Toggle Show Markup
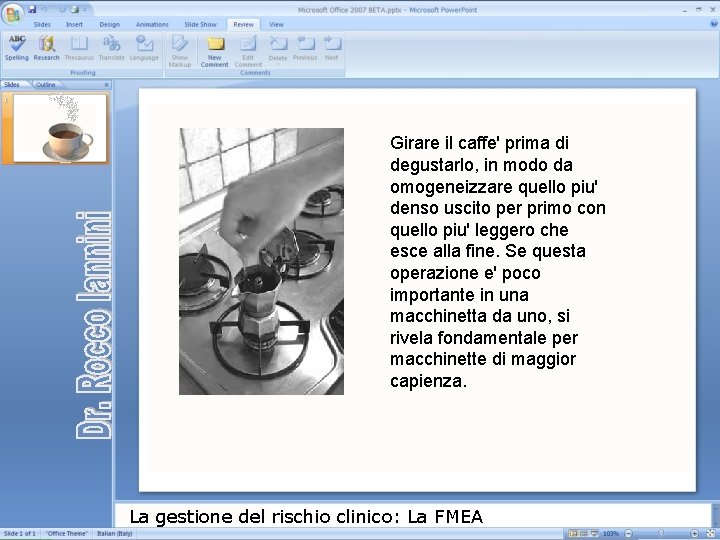The width and height of the screenshot is (720, 540). pyautogui.click(x=180, y=51)
